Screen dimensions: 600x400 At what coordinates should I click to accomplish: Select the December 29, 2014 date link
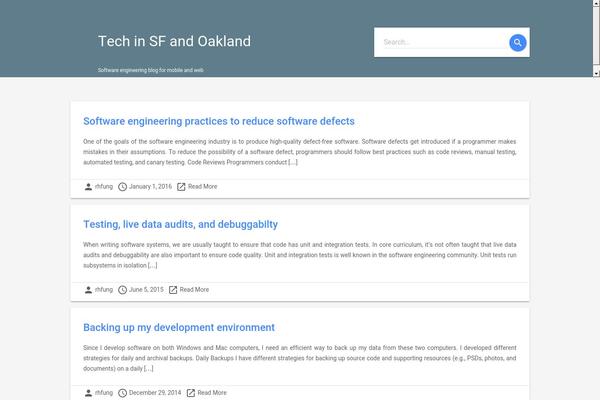tap(154, 392)
